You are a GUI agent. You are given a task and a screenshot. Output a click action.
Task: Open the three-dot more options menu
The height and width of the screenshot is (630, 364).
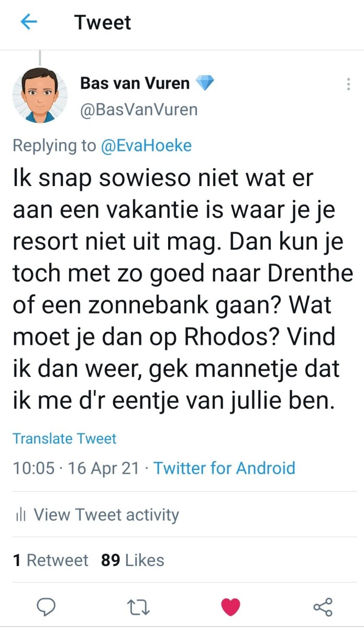[348, 84]
